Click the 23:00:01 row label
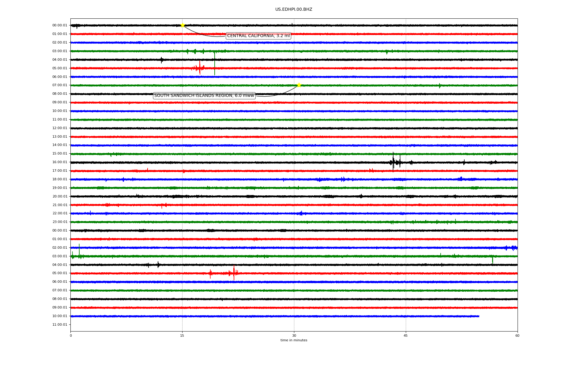Viewport: 588px width, 368px height. [60, 222]
